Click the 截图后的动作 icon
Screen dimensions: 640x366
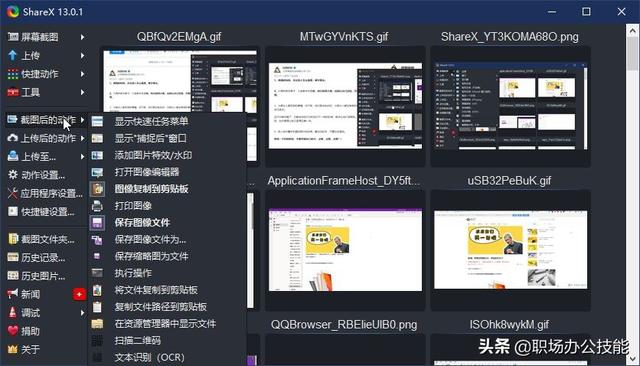(12, 120)
